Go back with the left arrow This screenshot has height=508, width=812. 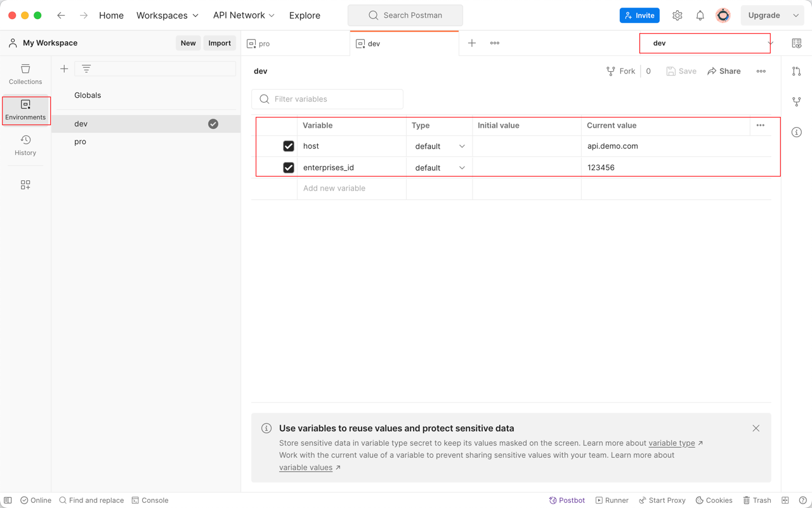click(61, 15)
